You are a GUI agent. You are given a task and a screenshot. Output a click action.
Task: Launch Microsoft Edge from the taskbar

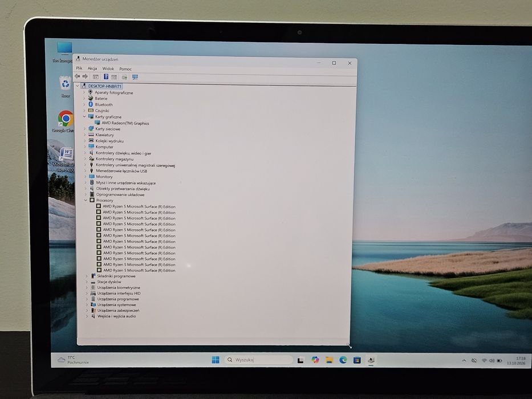tap(343, 360)
